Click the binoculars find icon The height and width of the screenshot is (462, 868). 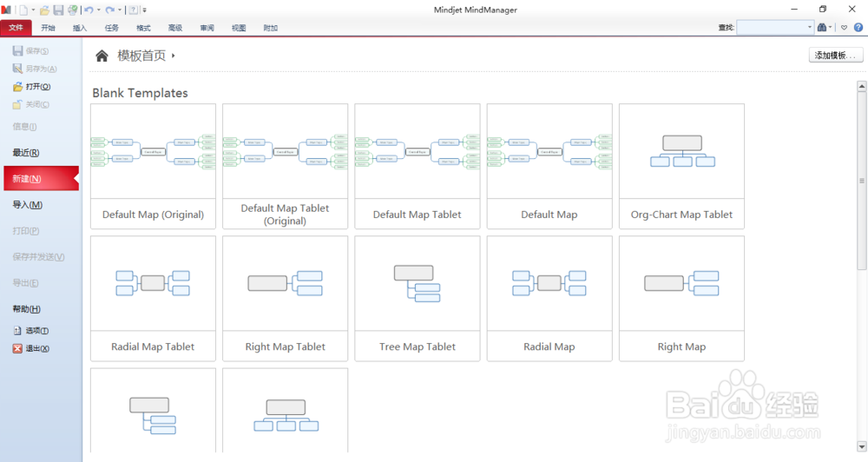click(x=822, y=27)
